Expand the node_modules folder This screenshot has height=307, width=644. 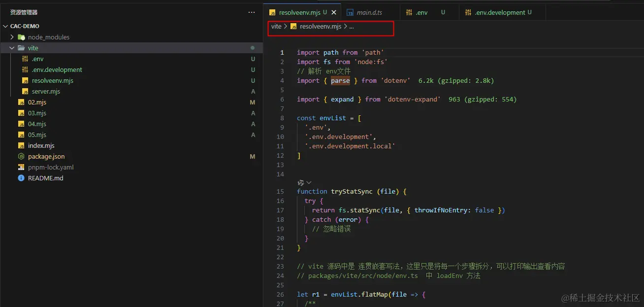pyautogui.click(x=12, y=37)
